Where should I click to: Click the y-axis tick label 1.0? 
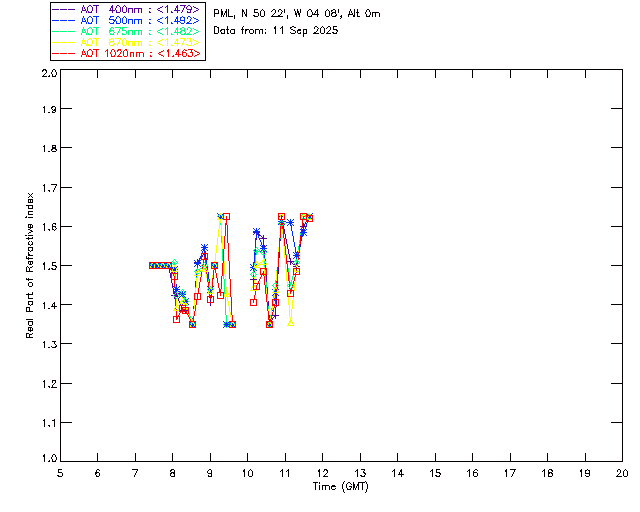pos(48,457)
